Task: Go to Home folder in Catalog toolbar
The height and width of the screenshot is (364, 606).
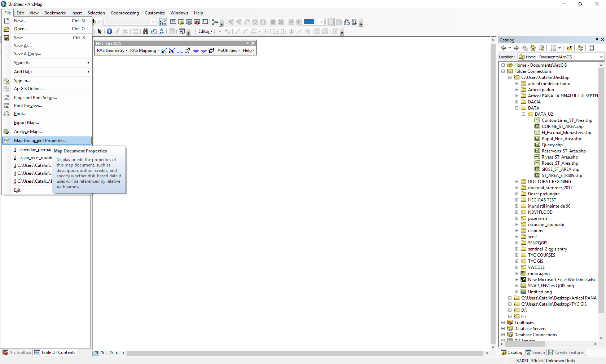Action: 533,48
